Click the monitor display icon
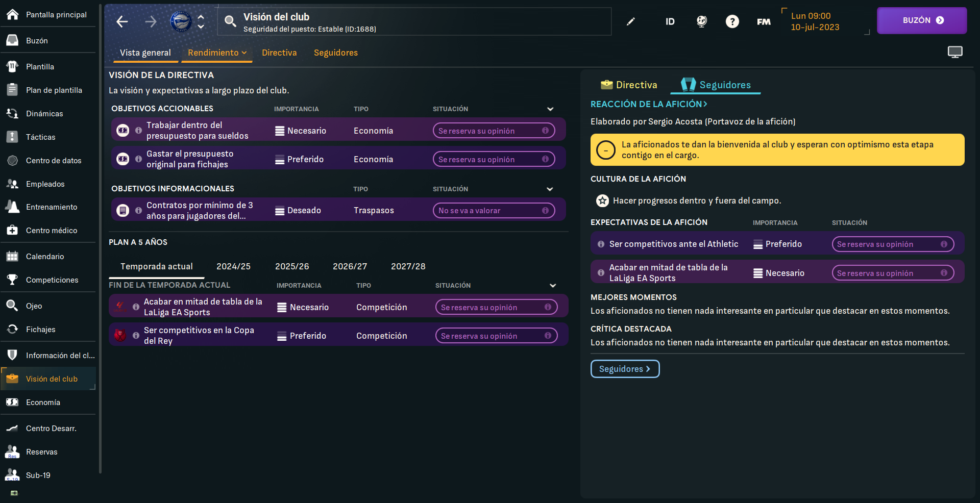The height and width of the screenshot is (503, 980). click(x=955, y=52)
